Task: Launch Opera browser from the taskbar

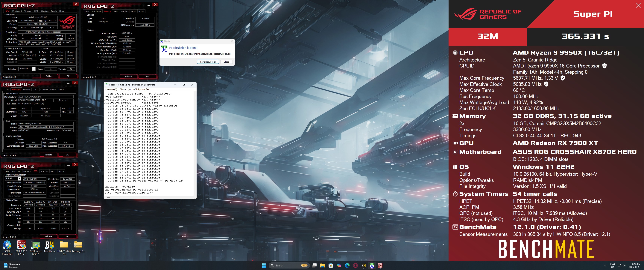Action: [x=356, y=265]
